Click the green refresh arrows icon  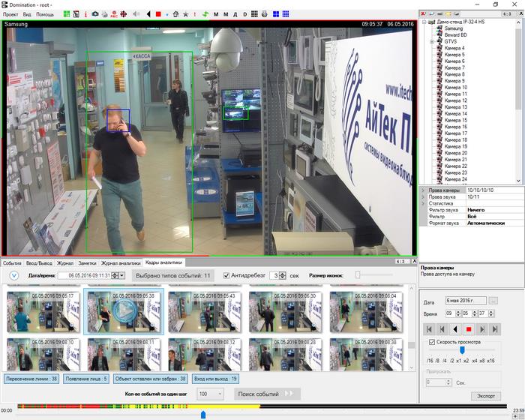click(205, 14)
